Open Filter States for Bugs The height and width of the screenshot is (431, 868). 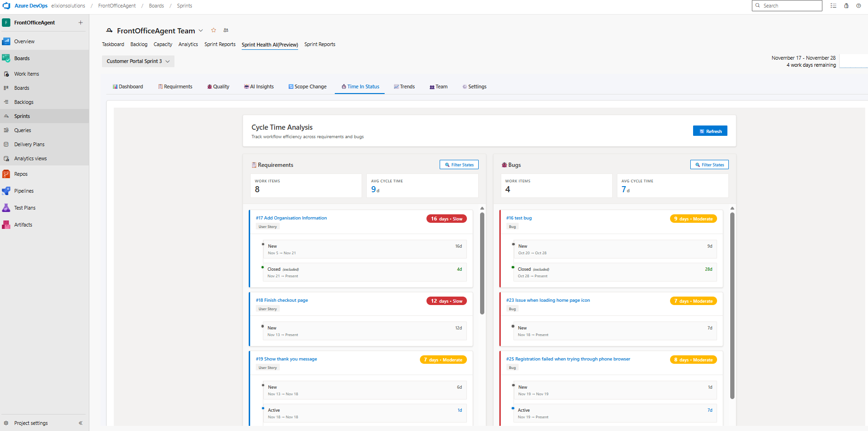[709, 165]
